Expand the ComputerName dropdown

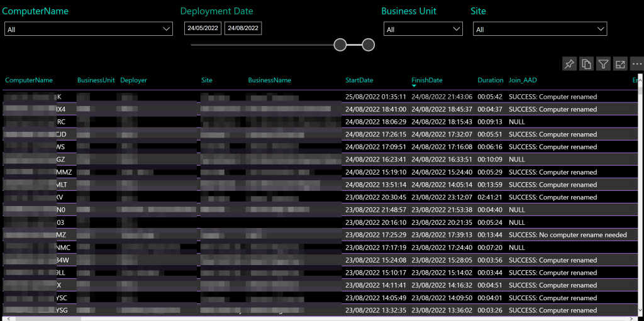pyautogui.click(x=167, y=29)
